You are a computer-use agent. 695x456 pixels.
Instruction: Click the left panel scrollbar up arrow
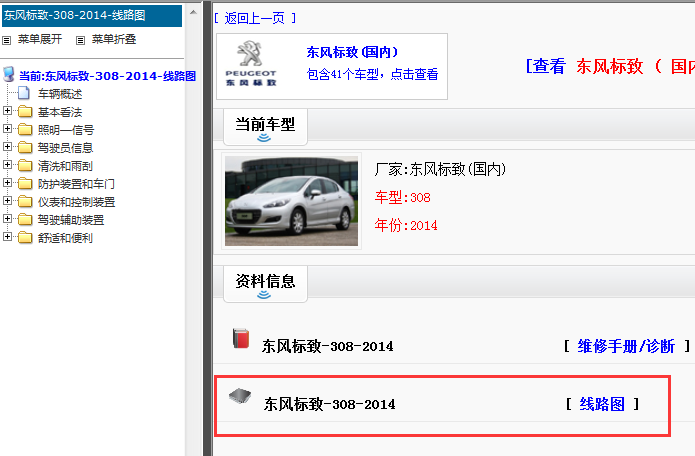tap(193, 12)
